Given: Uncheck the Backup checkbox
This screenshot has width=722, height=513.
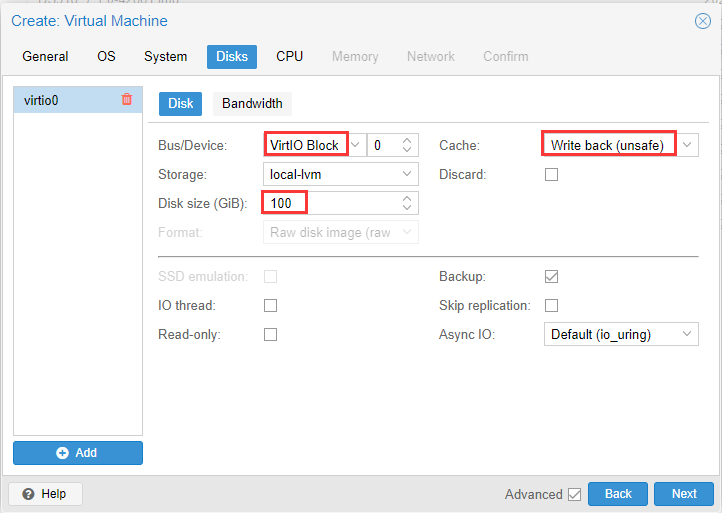Looking at the screenshot, I should (551, 277).
